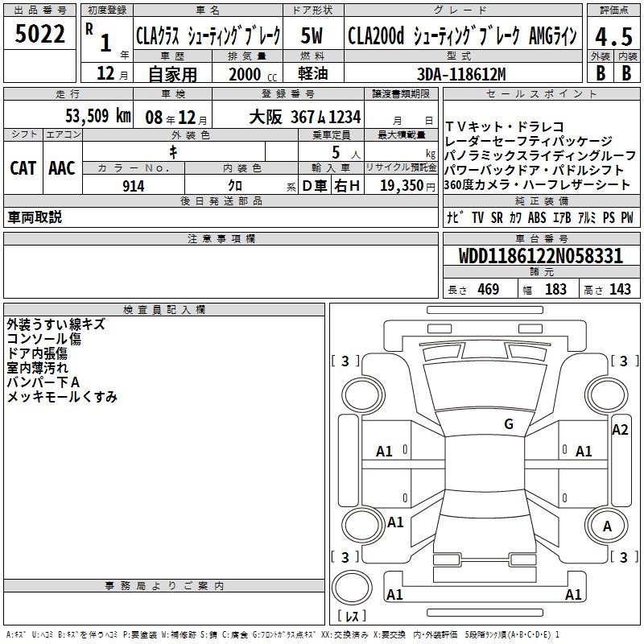The height and width of the screenshot is (644, 644).
Task: Click height value 143
Action: 620,289
